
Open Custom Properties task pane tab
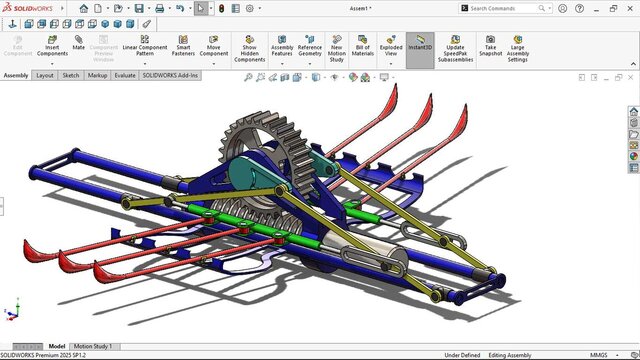pyautogui.click(x=634, y=168)
